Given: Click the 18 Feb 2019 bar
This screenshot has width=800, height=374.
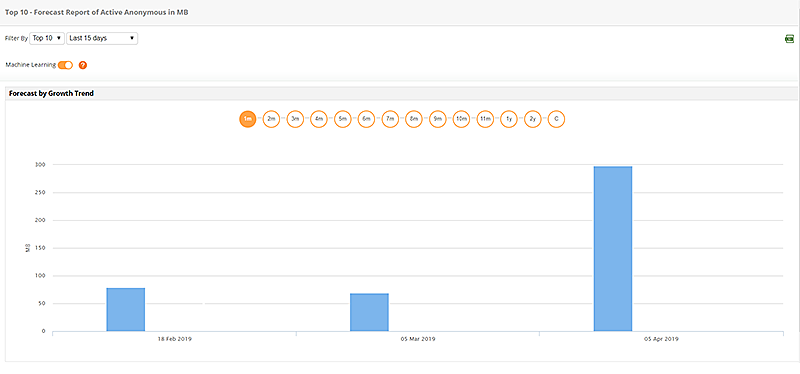Looking at the screenshot, I should (126, 310).
